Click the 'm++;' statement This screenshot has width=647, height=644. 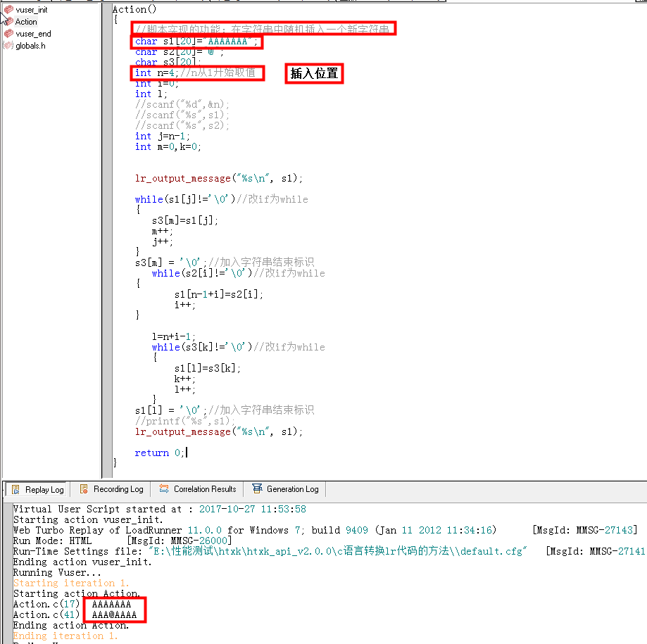pos(163,231)
